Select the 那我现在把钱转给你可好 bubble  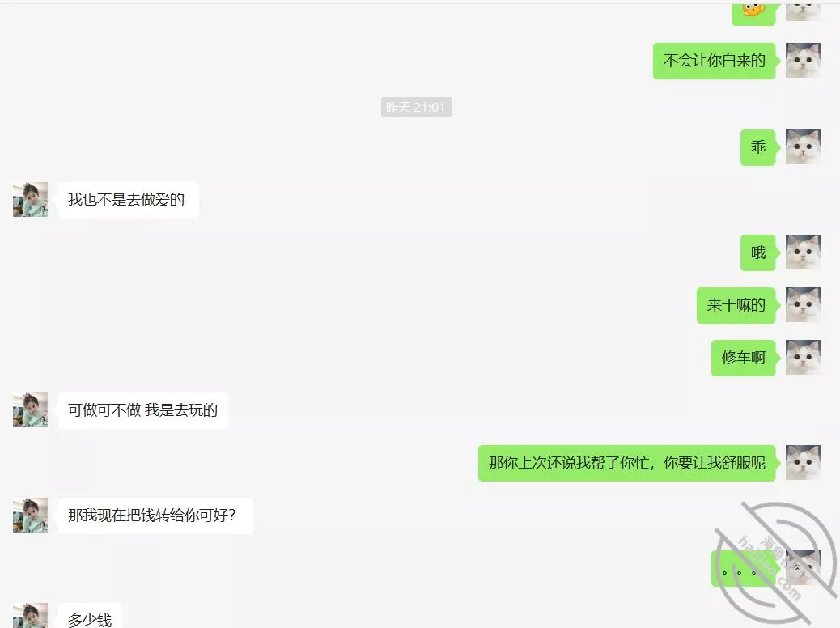pyautogui.click(x=155, y=516)
